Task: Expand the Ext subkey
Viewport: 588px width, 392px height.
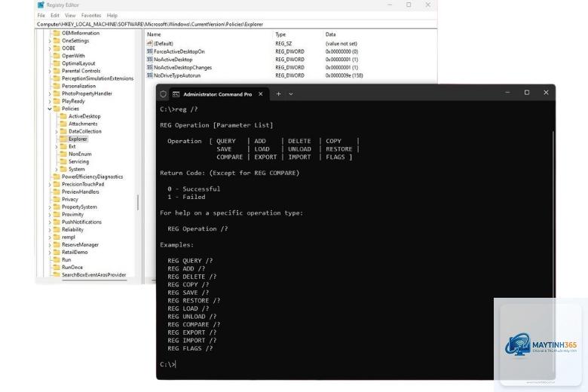Action: click(x=57, y=147)
